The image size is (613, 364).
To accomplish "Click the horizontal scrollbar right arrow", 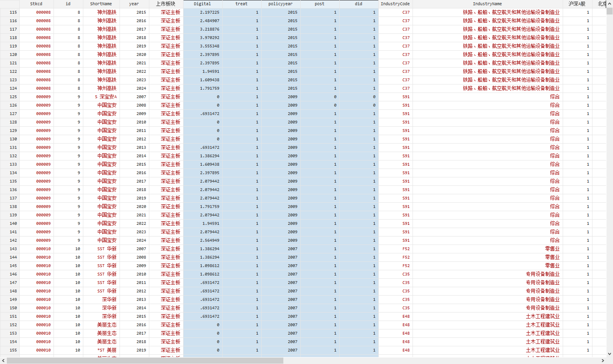I will coord(603,361).
